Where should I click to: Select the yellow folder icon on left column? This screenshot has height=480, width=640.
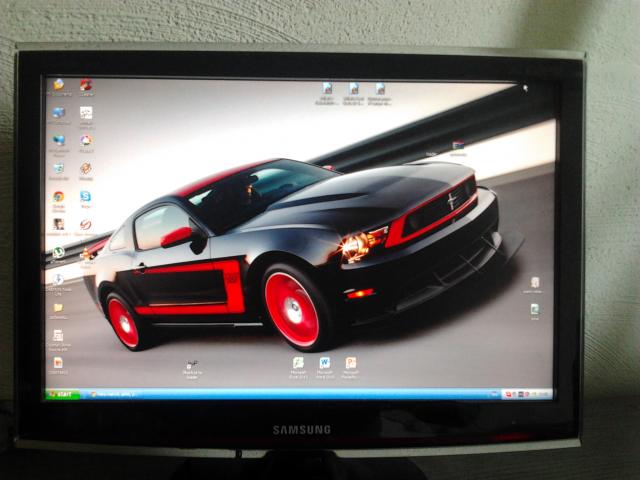pyautogui.click(x=59, y=308)
